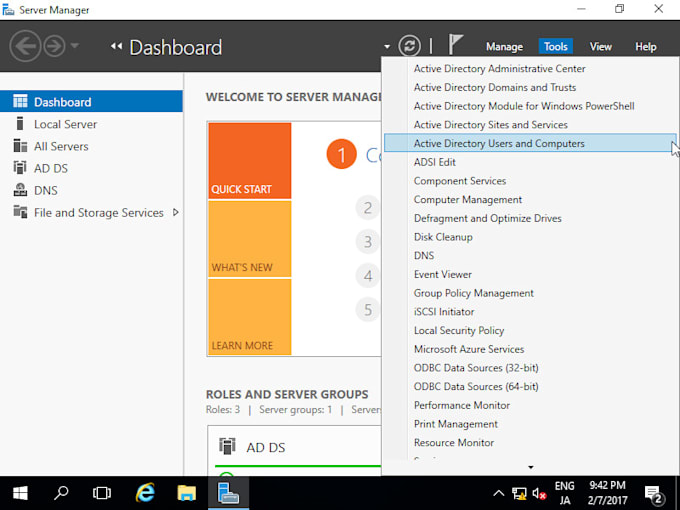Open the Action Center notification icon
The height and width of the screenshot is (510, 680).
654,494
